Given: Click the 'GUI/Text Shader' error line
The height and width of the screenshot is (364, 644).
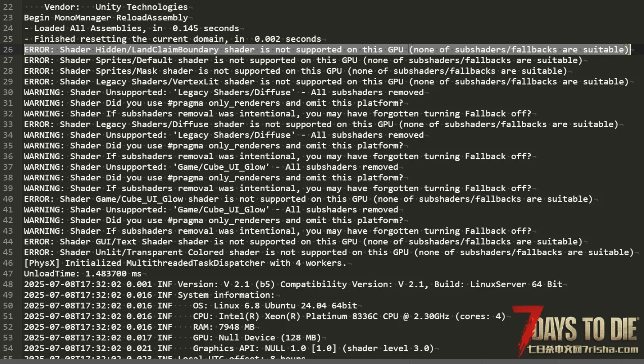Looking at the screenshot, I should click(303, 241).
